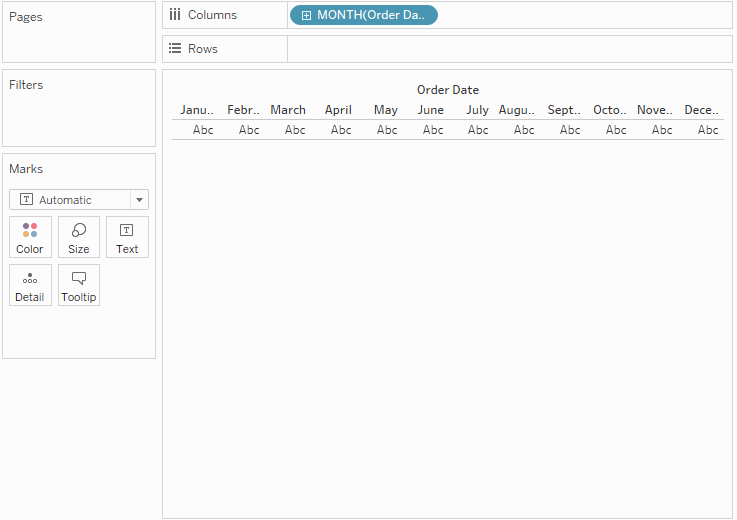
Task: Select the April column header
Action: coord(338,110)
